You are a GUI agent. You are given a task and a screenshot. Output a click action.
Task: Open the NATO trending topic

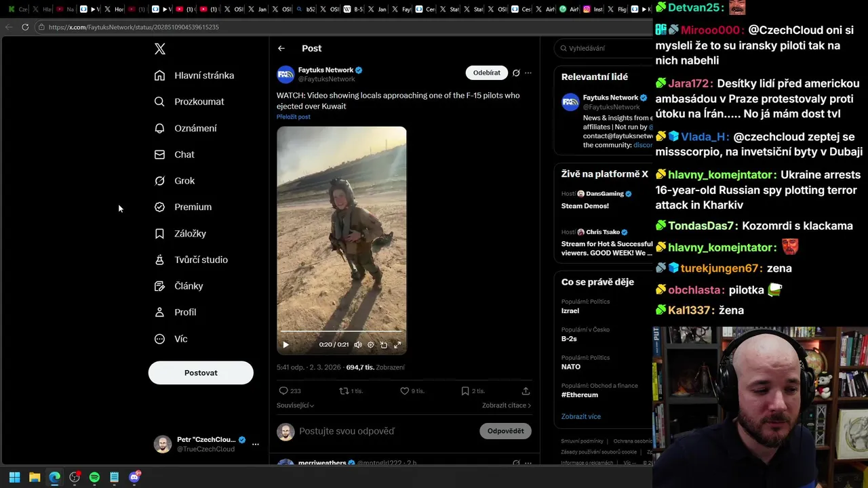click(x=571, y=367)
